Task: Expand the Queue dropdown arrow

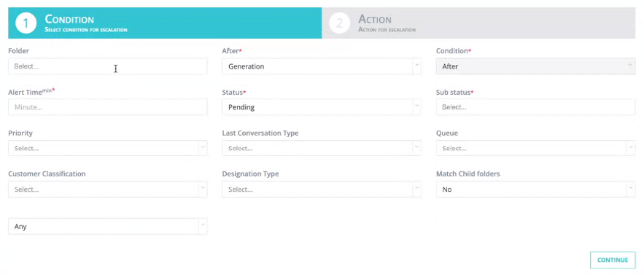Action: click(x=631, y=148)
